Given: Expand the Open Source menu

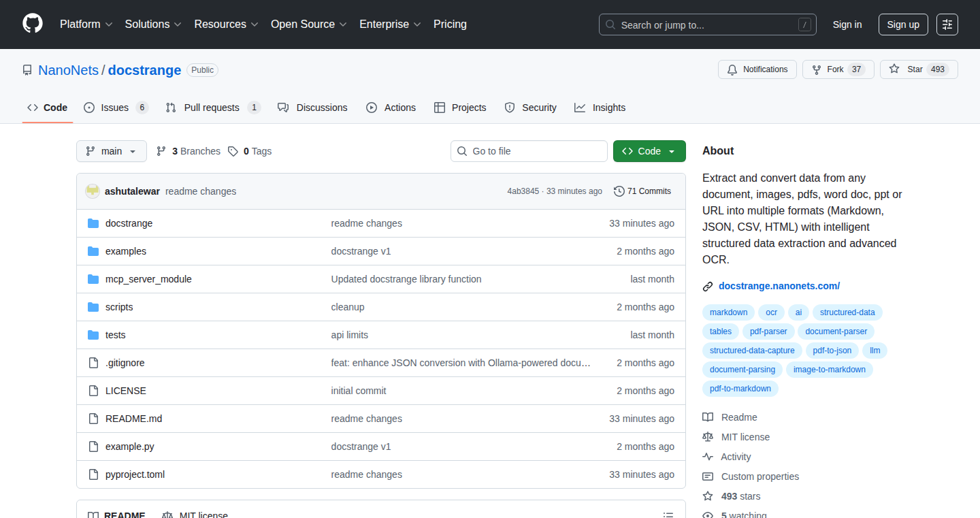Looking at the screenshot, I should point(309,25).
